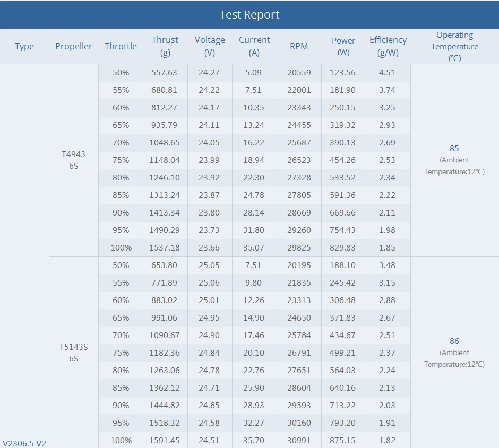Click the Test Report title banner
This screenshot has height=448, width=499.
tap(249, 15)
